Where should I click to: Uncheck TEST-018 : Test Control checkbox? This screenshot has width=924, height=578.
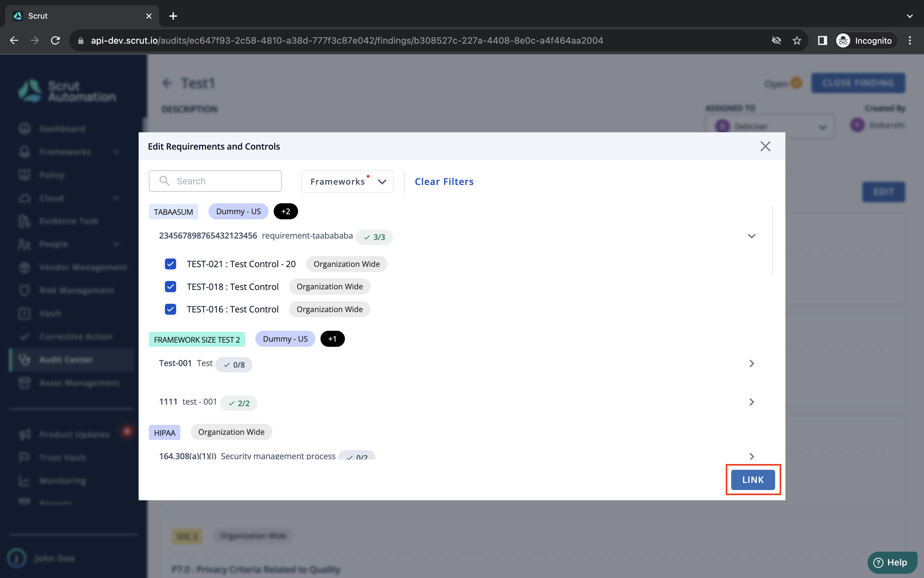170,286
